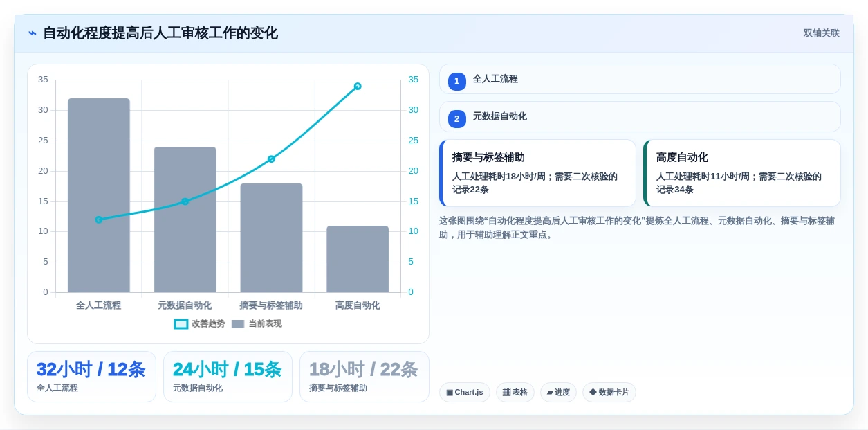
Task: Click the 元数据自动化 x-axis label
Action: [x=185, y=305]
